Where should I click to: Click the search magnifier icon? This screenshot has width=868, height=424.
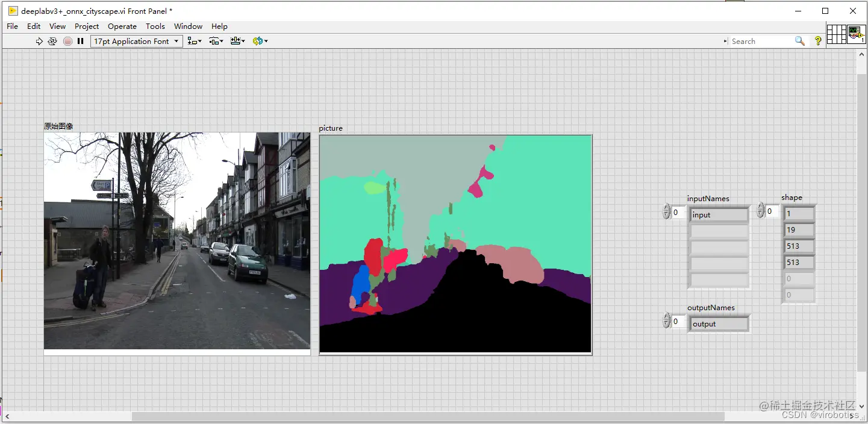800,41
